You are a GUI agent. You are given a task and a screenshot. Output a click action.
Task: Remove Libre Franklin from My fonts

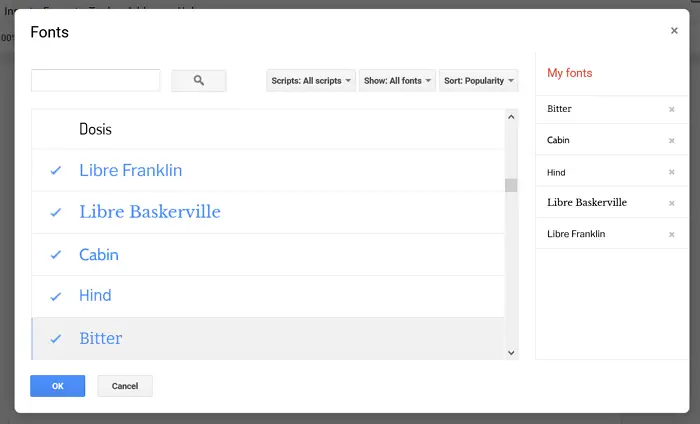671,234
